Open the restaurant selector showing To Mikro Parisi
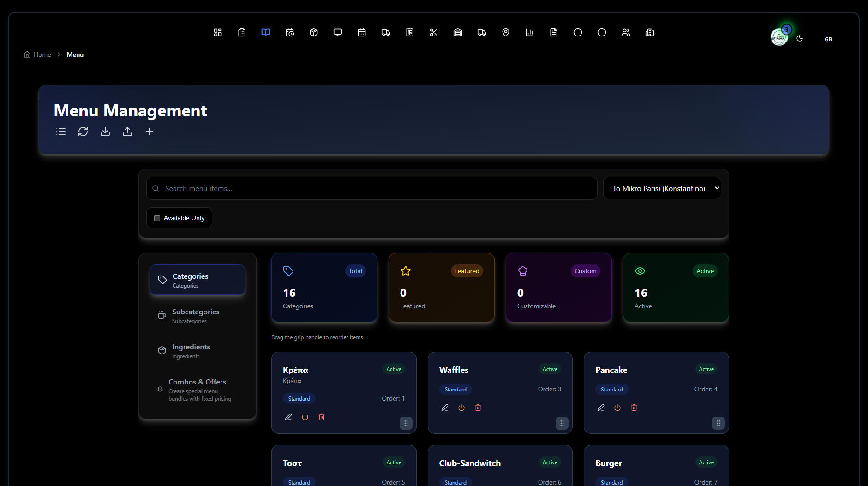The height and width of the screenshot is (486, 868). [x=662, y=188]
